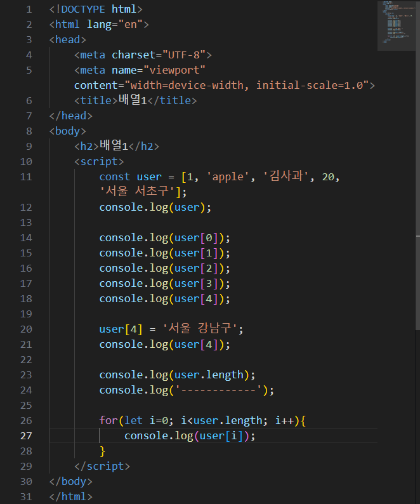The width and height of the screenshot is (420, 504).
Task: Click line number 13 in the gutter
Action: (26, 222)
